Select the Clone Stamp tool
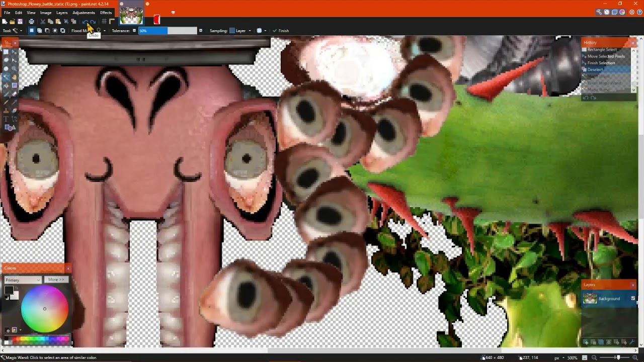The width and height of the screenshot is (644, 362). (x=6, y=111)
